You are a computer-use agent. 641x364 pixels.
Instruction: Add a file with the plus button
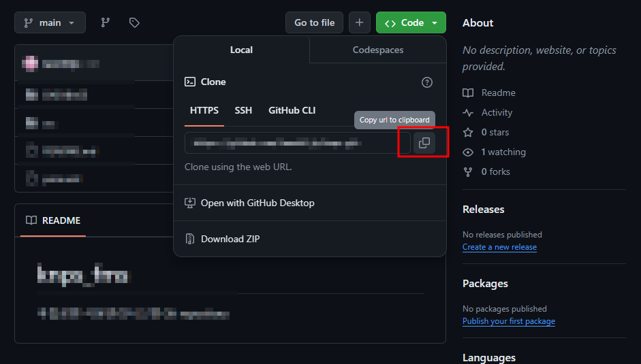coord(360,22)
